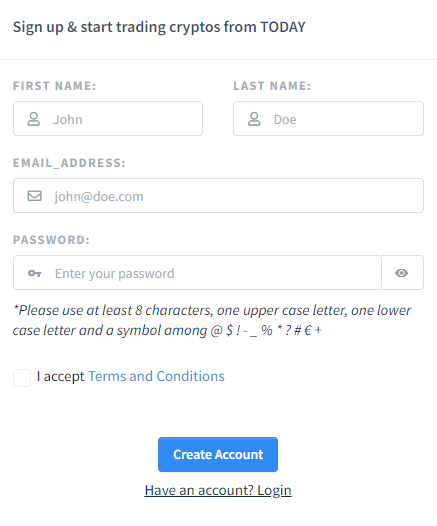Click the key icon in password field
The height and width of the screenshot is (526, 437).
(x=34, y=273)
